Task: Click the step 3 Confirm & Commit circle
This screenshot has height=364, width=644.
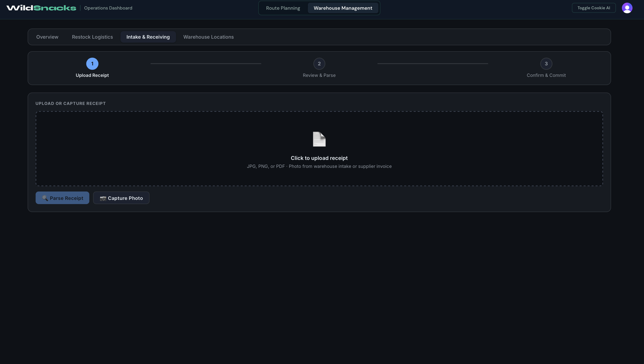Action: tap(546, 64)
